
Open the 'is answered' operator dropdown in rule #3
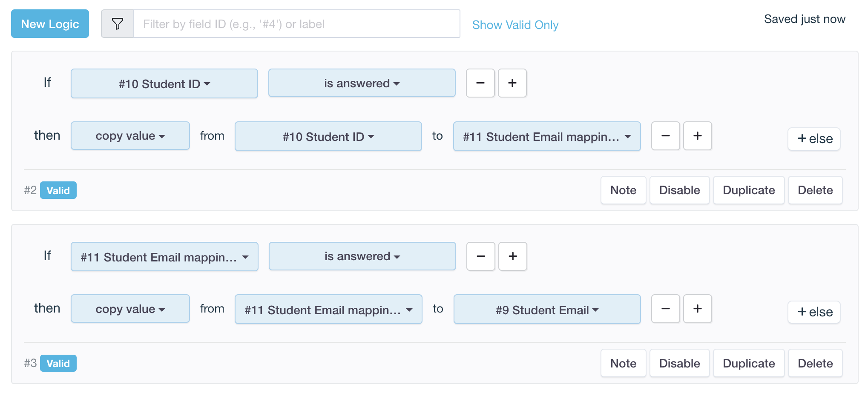click(362, 256)
